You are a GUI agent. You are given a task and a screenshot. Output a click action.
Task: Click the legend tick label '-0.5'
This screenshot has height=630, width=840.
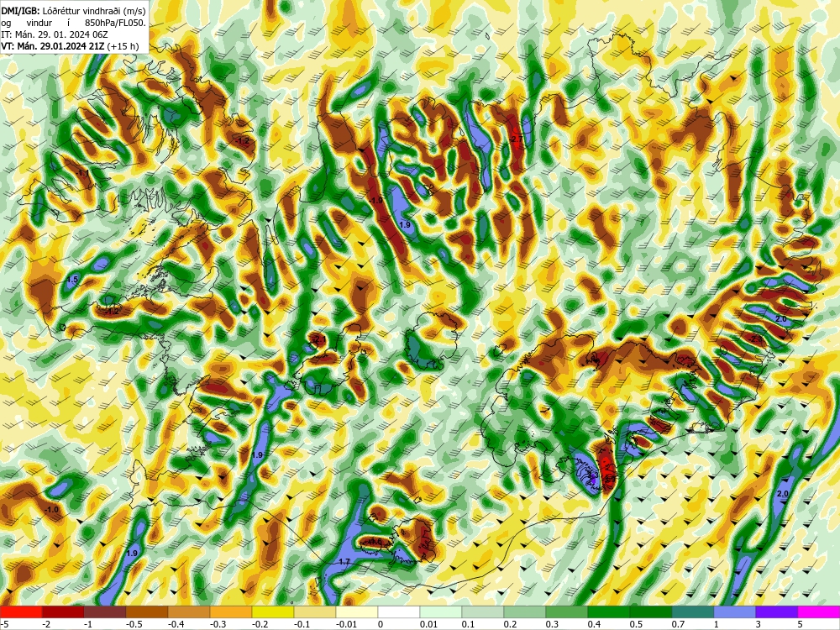pos(135,624)
